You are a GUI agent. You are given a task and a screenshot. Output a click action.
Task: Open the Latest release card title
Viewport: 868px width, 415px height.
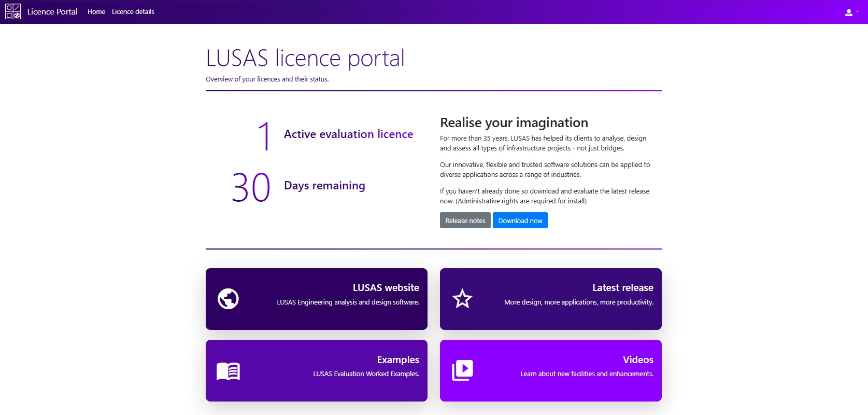[x=623, y=288]
